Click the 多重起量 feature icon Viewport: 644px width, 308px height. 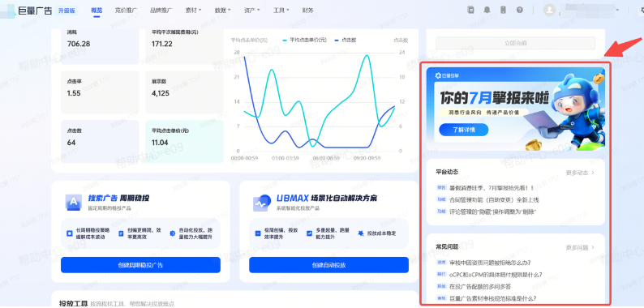coord(309,233)
